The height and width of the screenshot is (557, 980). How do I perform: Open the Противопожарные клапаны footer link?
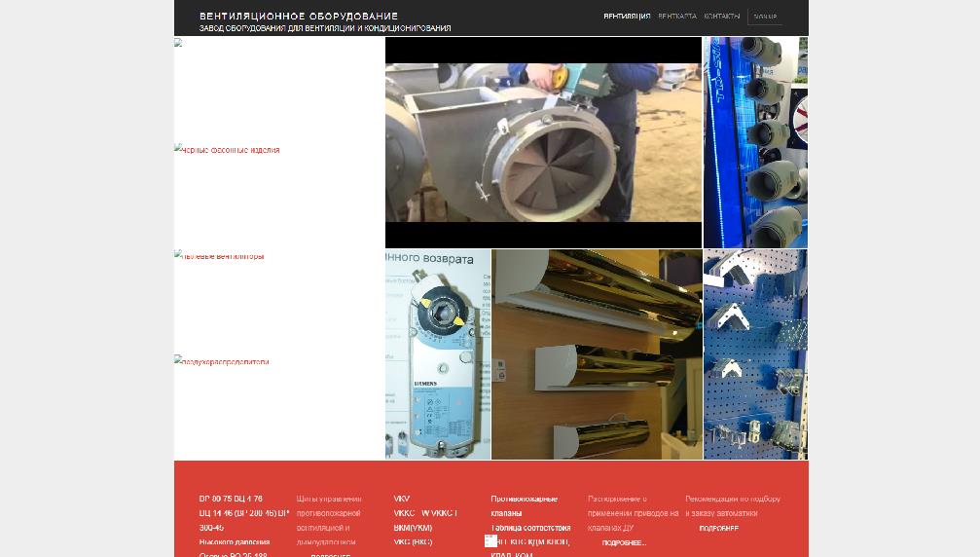(524, 505)
